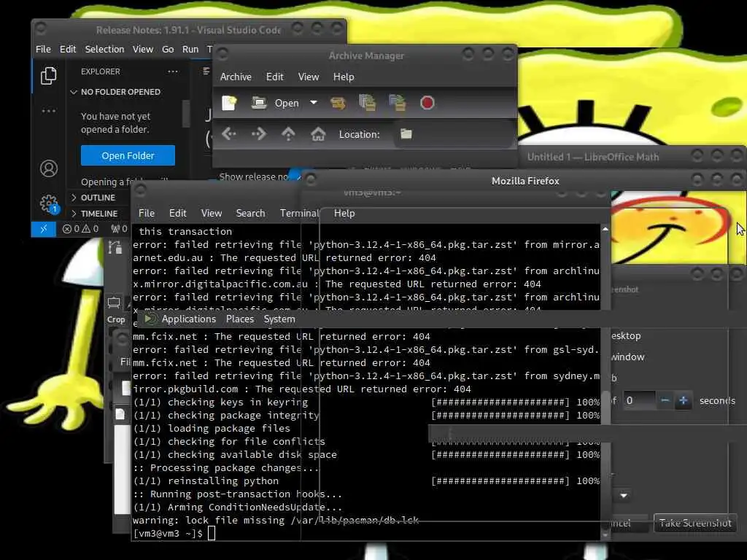Open the Manage gear icon in VS Code
The image size is (747, 560).
(49, 204)
